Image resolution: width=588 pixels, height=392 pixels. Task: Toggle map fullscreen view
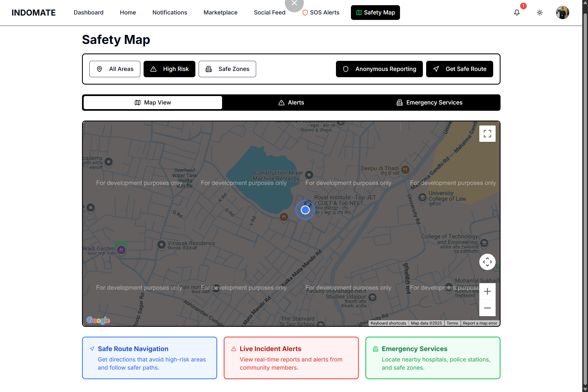coord(487,134)
